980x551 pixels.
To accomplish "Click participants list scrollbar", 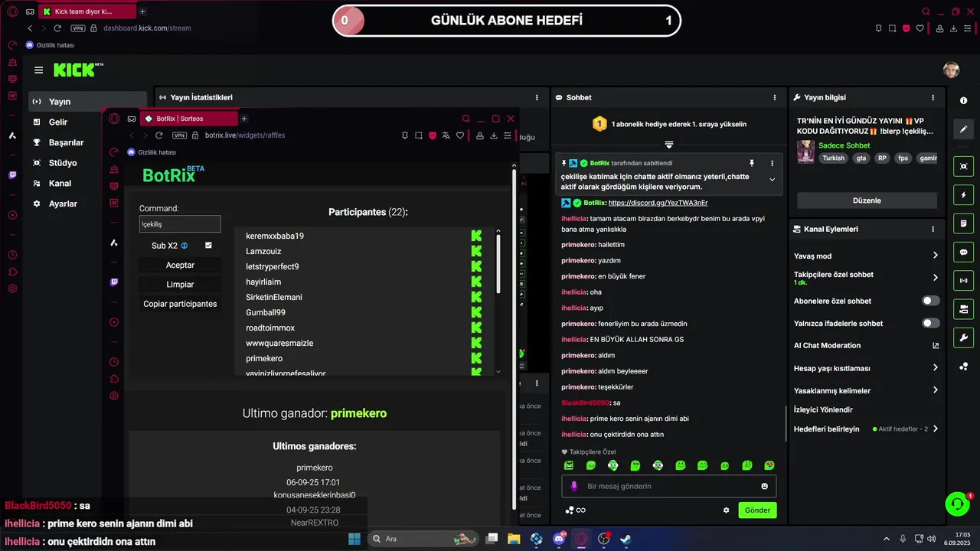I will pyautogui.click(x=498, y=264).
